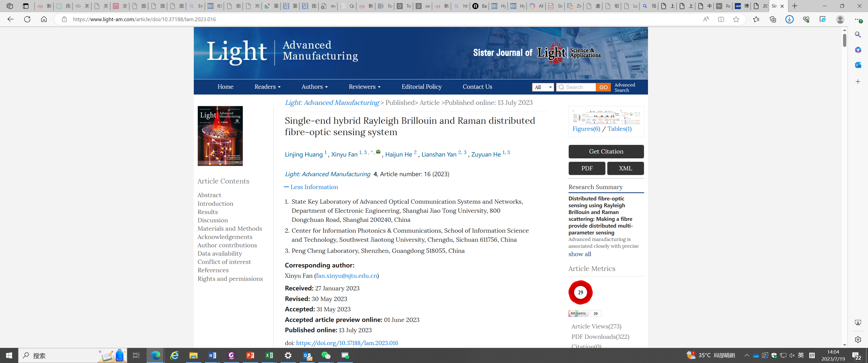The image size is (868, 363).
Task: Start the screenshot capture sidebar icon
Action: 858,322
